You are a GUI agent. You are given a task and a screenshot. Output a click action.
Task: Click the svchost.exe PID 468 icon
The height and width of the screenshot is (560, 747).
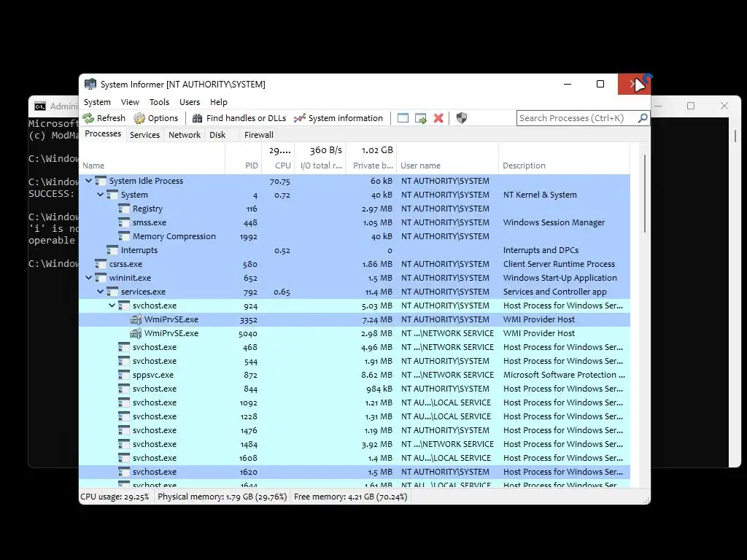124,347
